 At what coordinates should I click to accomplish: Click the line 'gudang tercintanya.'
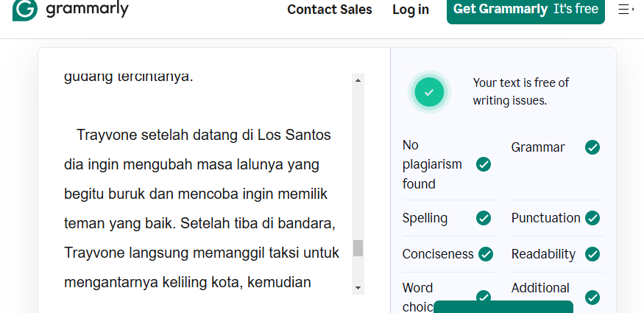[128, 77]
